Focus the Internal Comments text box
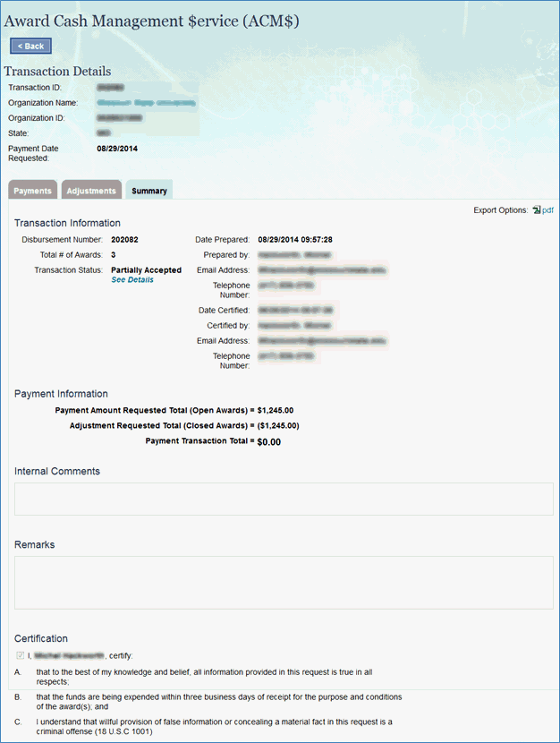560x743 pixels. pyautogui.click(x=284, y=499)
